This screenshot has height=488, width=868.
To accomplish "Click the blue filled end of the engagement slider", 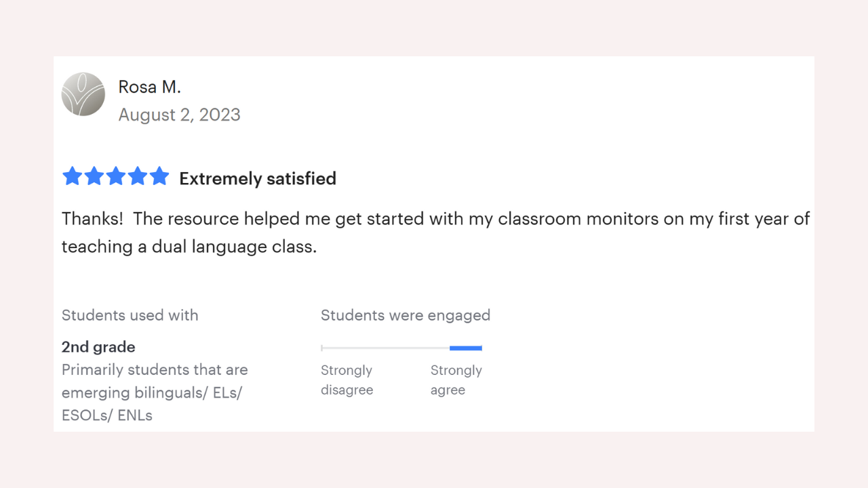I will 466,348.
